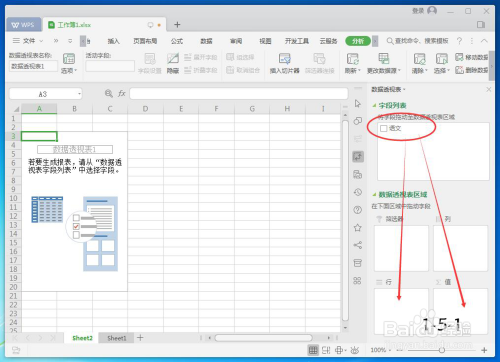Image resolution: width=500 pixels, height=362 pixels.
Task: Select the Sheet2 tab
Action: point(82,338)
